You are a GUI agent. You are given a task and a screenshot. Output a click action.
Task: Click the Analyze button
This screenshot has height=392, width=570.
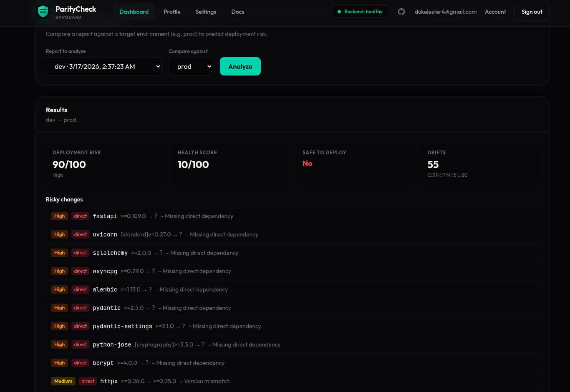(240, 66)
